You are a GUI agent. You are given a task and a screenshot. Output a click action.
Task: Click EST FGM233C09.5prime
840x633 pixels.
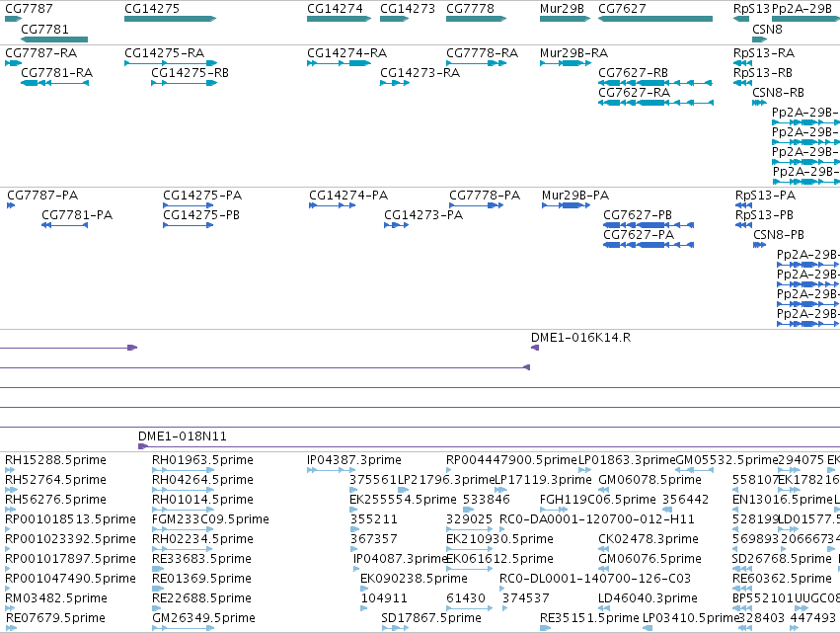[184, 529]
